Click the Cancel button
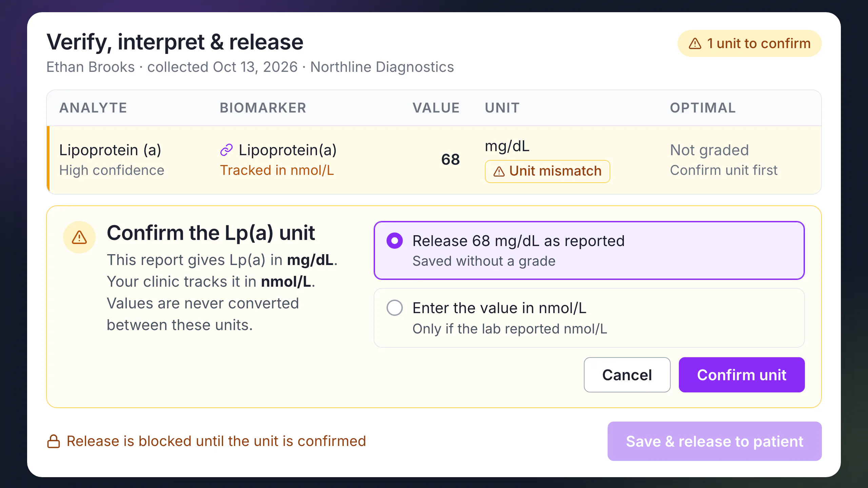Image resolution: width=868 pixels, height=488 pixels. click(627, 375)
